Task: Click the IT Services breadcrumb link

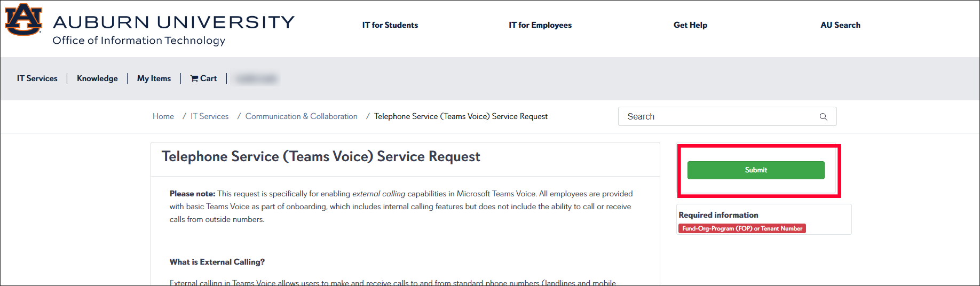Action: [x=210, y=116]
